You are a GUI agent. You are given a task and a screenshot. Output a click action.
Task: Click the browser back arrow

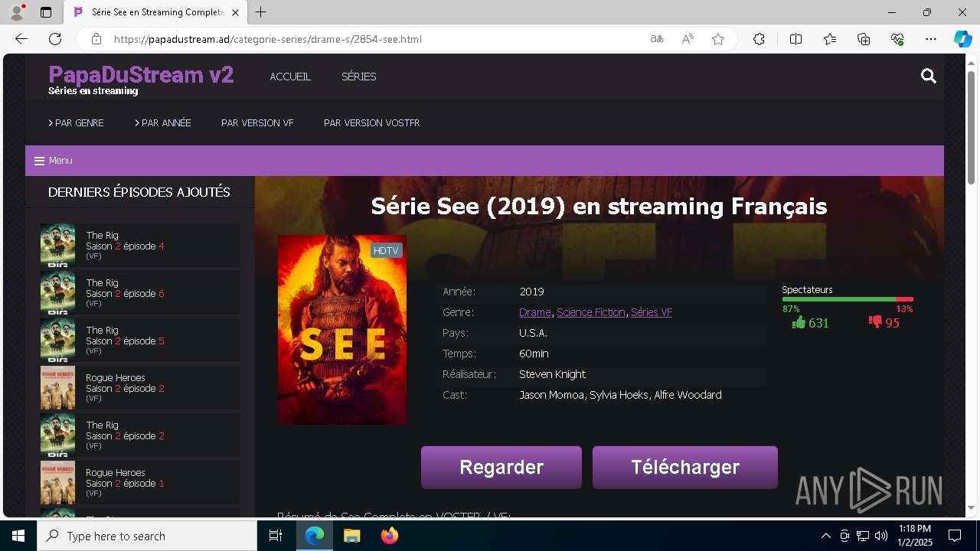point(21,39)
